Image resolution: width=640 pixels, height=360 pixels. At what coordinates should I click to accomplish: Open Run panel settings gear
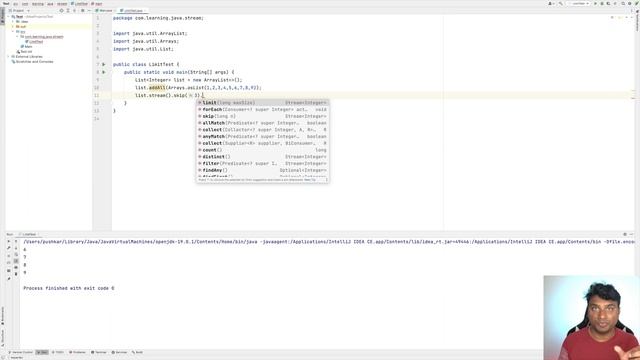[x=625, y=234]
